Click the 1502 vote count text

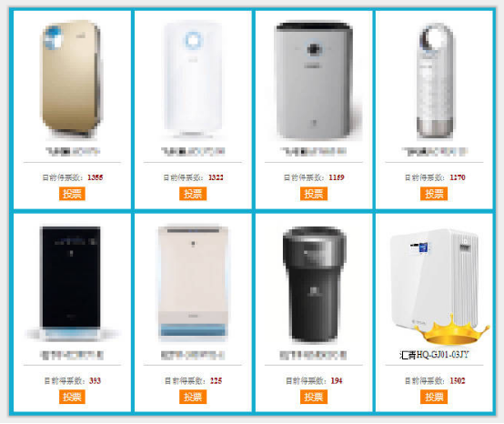pos(457,380)
